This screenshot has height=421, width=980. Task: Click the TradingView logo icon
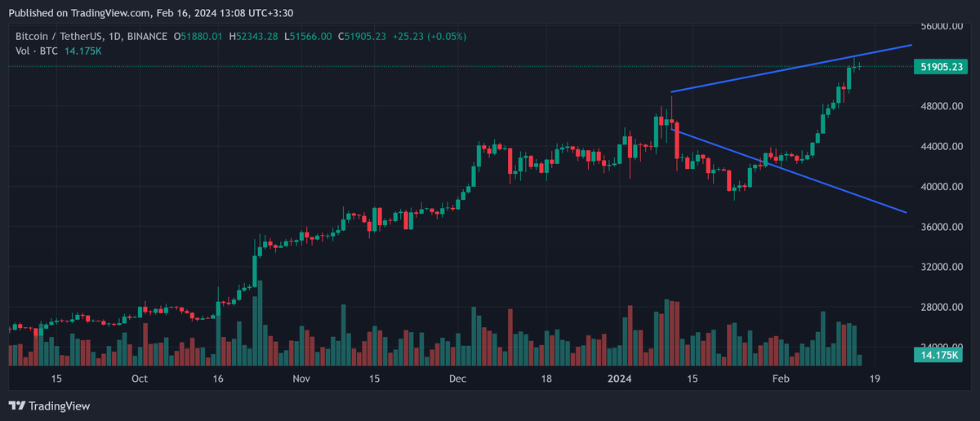point(16,405)
